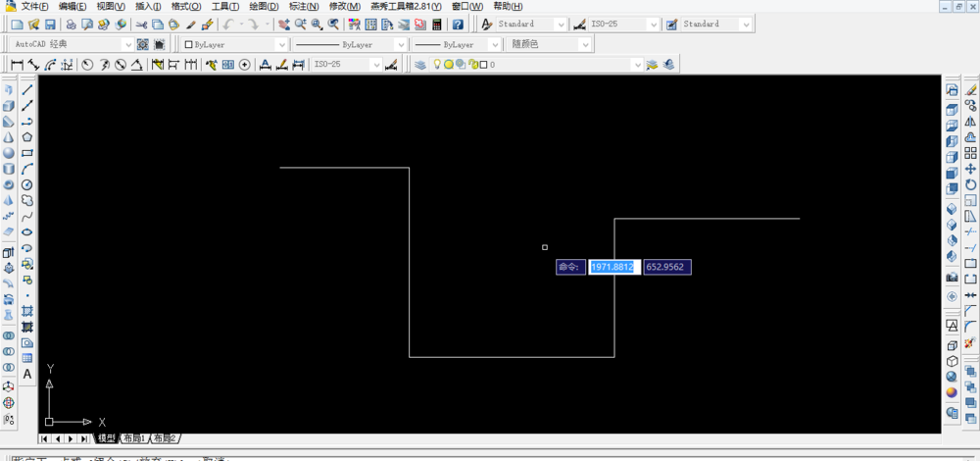Open the Help icon

pyautogui.click(x=458, y=25)
